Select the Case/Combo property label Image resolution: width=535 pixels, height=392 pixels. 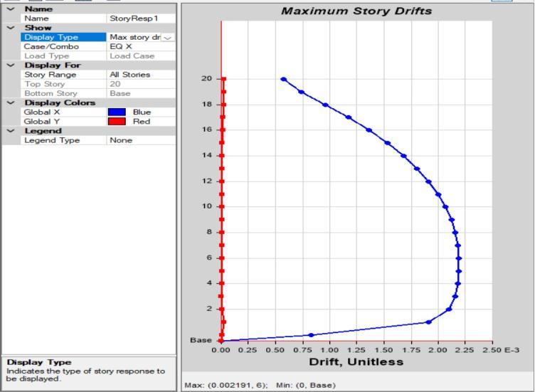pyautogui.click(x=51, y=46)
